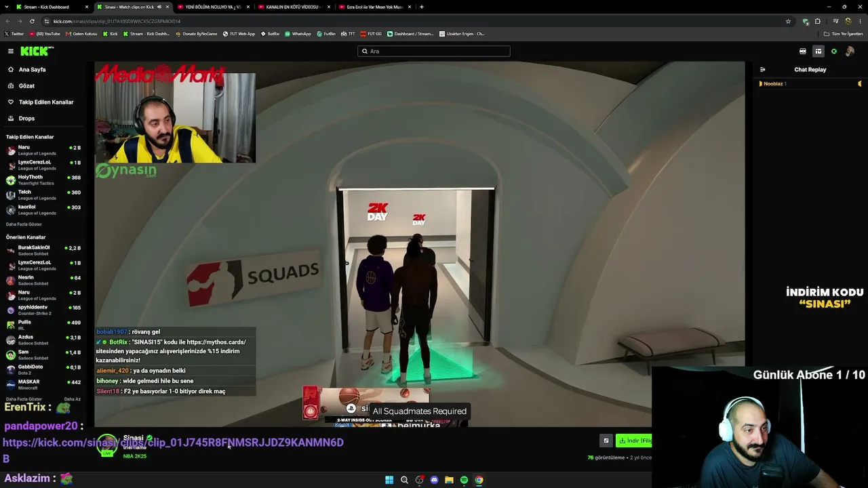The width and height of the screenshot is (868, 488).
Task: Open the Kick treasure chest icon
Action: (x=803, y=52)
